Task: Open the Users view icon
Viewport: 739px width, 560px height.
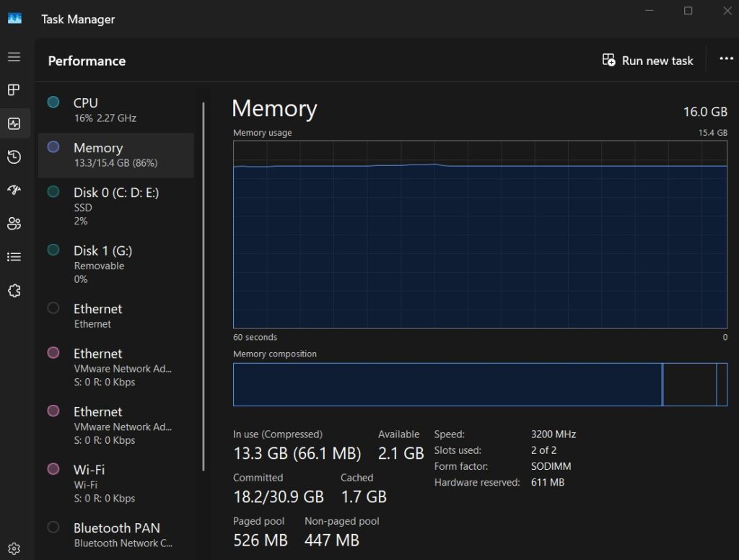Action: coord(14,224)
